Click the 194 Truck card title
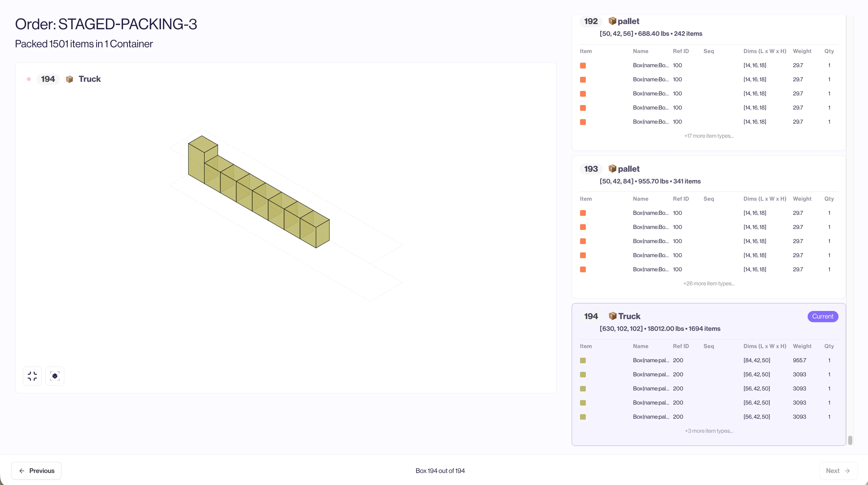Screen dimensions: 868x485 pos(629,316)
